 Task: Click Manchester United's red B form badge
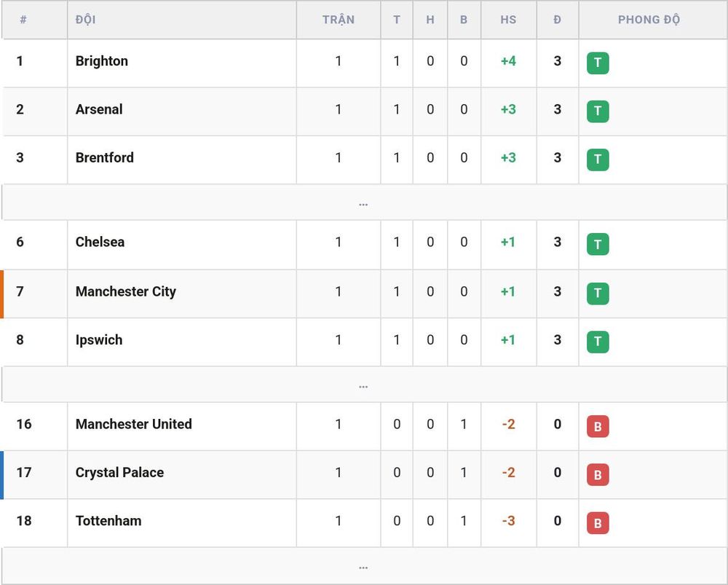598,426
